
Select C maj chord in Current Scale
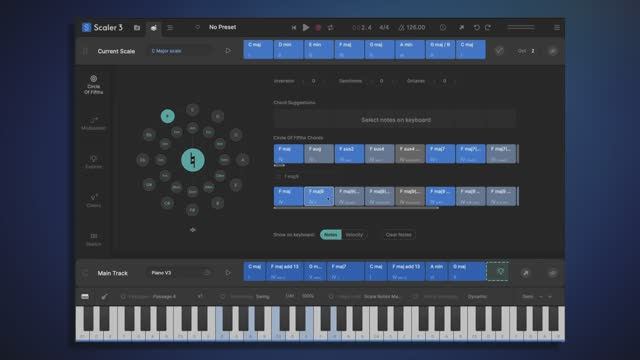(258, 49)
